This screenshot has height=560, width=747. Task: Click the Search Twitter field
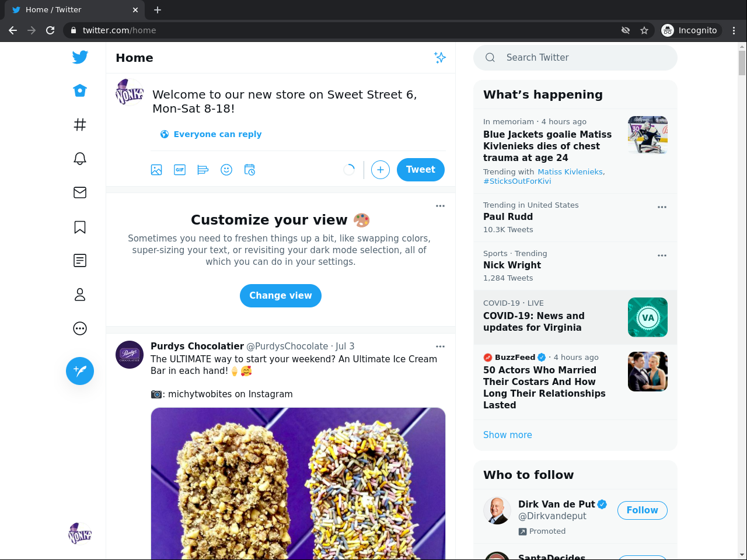[584, 57]
